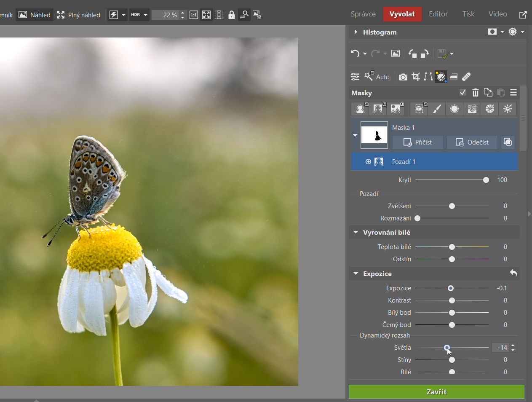Screen dimensions: 532x402
Task: Click the brush mask tool
Action: coord(437,109)
